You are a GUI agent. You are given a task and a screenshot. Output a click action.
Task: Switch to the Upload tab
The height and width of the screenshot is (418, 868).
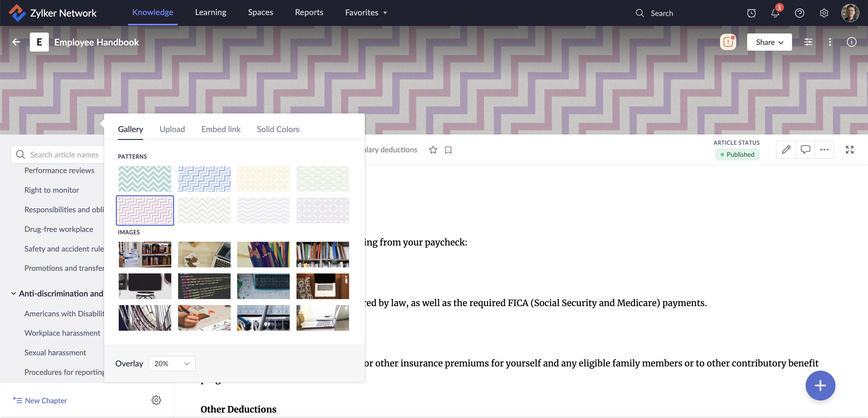172,129
